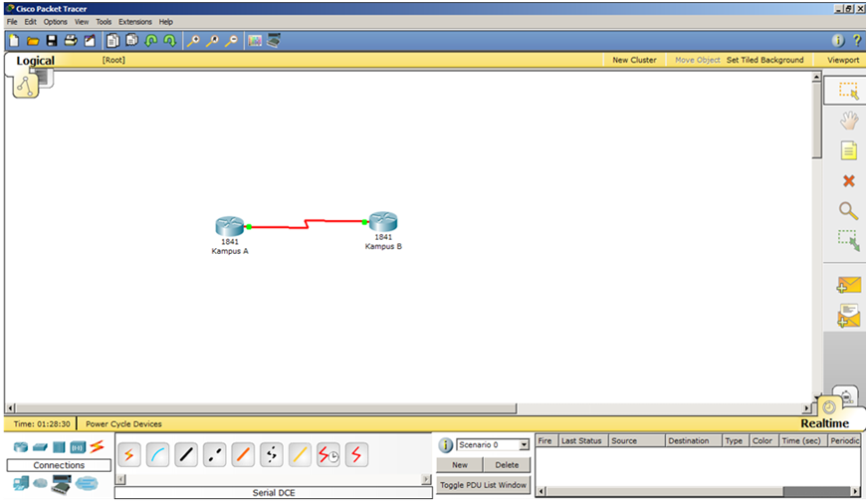Viewport: 868px width, 503px height.
Task: Pick the Place Note tool
Action: 849,150
